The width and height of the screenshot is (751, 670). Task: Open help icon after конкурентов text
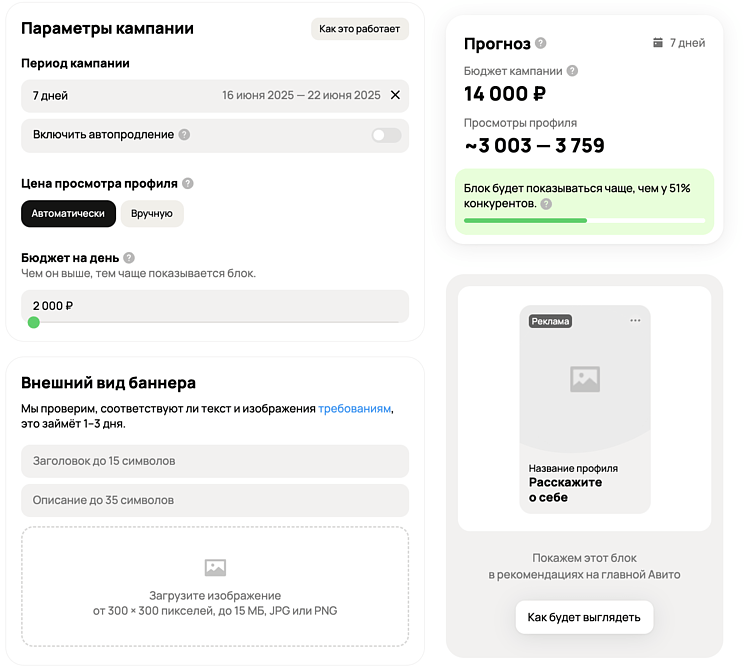546,204
